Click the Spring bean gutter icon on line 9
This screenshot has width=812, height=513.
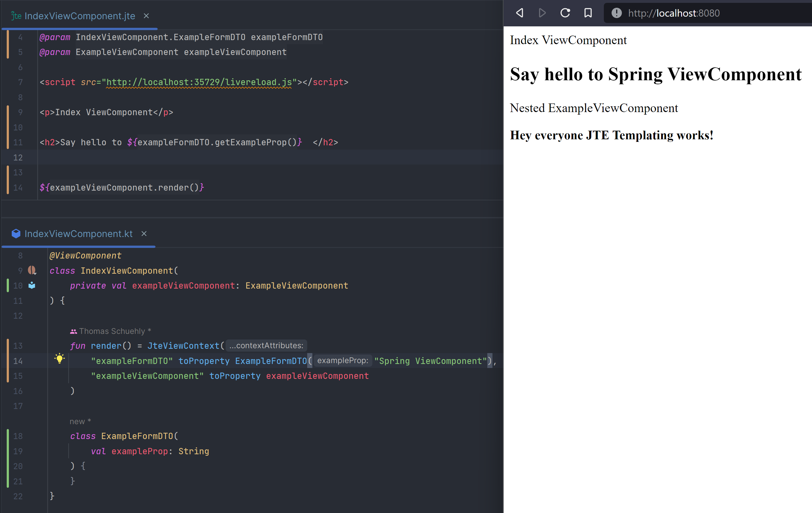coord(32,270)
